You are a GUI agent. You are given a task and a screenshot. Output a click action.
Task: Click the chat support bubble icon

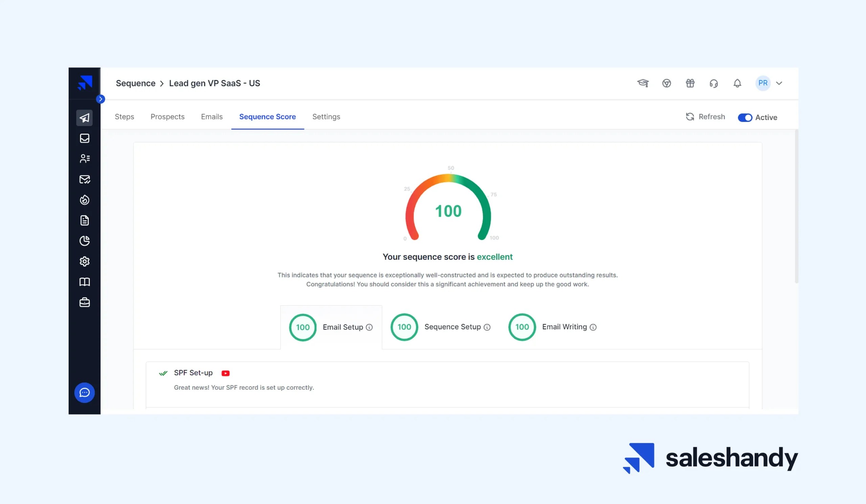pyautogui.click(x=84, y=392)
